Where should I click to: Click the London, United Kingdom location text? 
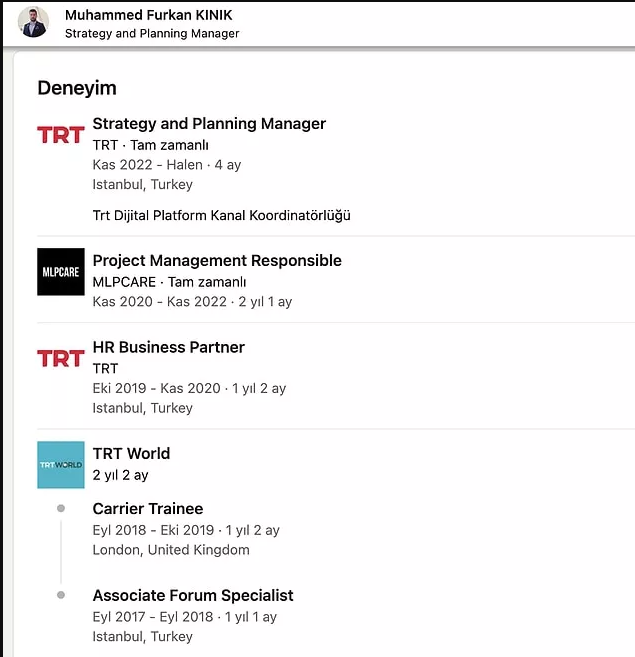pos(171,550)
